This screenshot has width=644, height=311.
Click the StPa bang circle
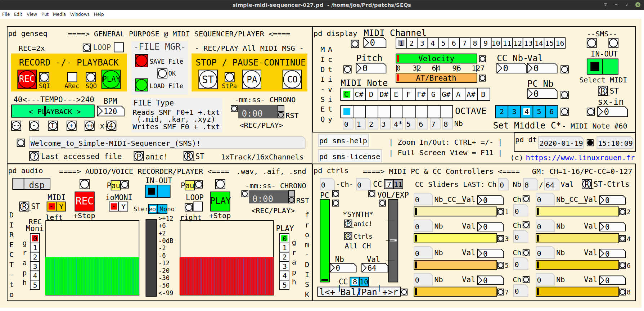[x=229, y=77]
